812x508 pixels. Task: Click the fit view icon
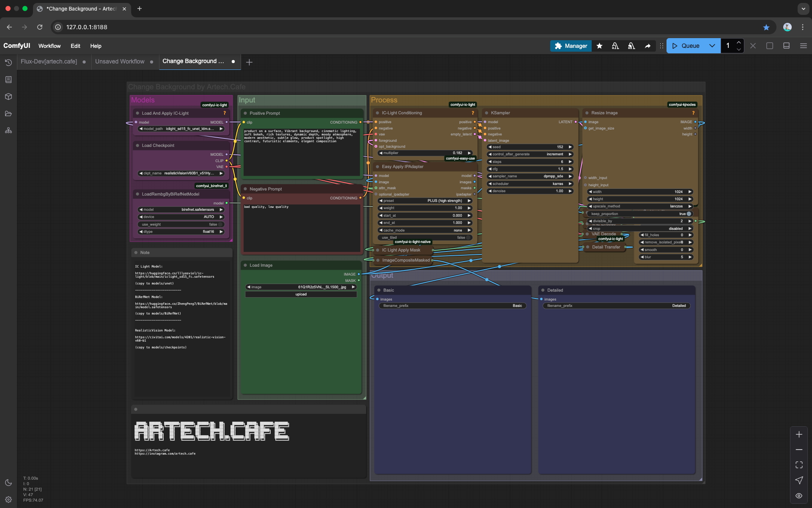799,465
